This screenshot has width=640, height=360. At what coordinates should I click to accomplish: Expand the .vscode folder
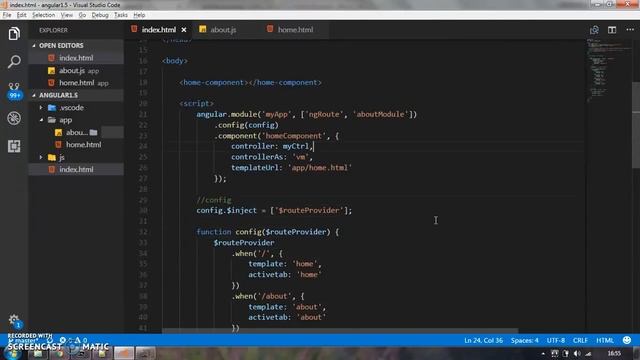point(41,108)
